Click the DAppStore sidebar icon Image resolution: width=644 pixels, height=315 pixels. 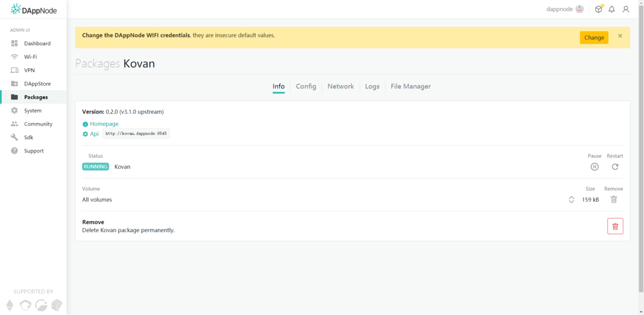point(15,84)
